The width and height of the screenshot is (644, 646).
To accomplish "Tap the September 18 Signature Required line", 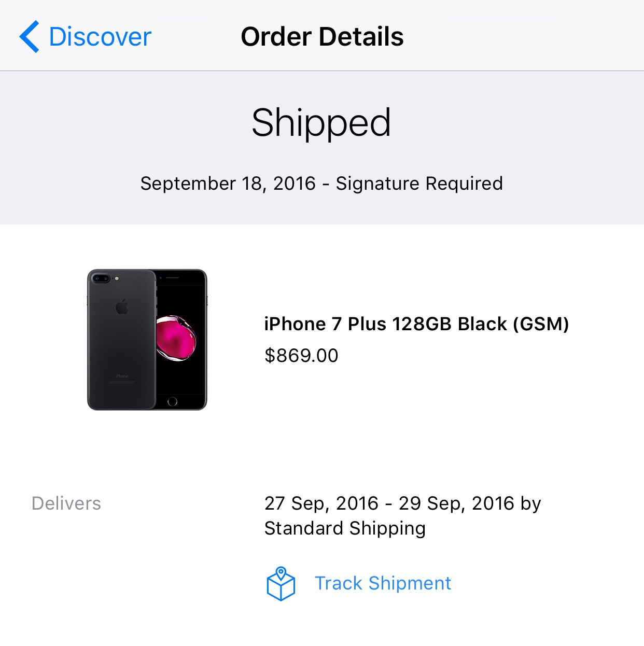I will (321, 184).
